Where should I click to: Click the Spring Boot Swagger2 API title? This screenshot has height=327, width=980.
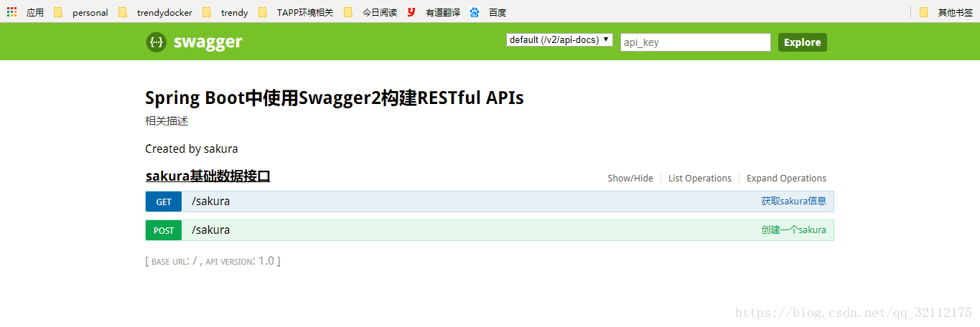pos(335,98)
